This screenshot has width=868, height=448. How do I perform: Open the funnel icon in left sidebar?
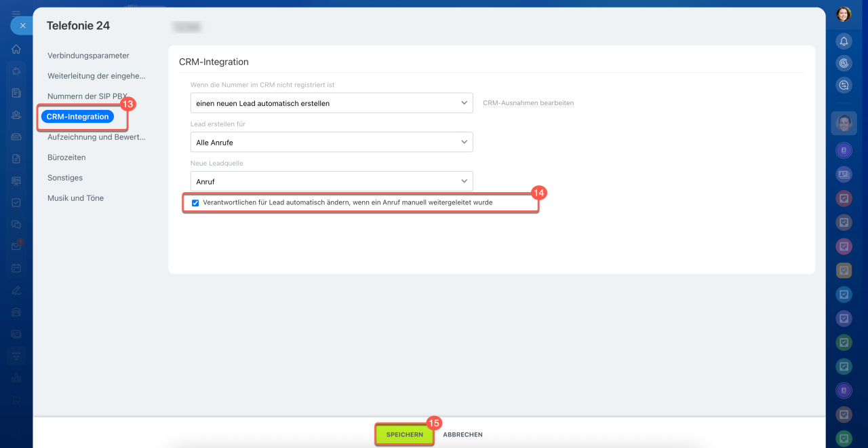(x=16, y=355)
